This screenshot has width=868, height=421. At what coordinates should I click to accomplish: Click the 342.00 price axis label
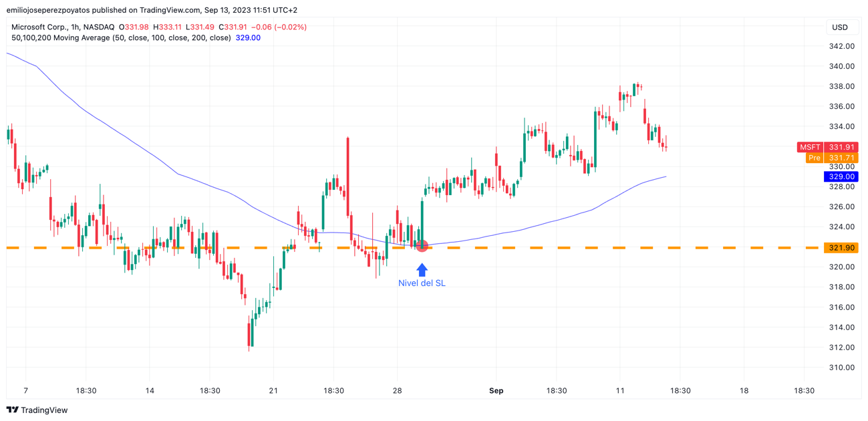click(841, 46)
